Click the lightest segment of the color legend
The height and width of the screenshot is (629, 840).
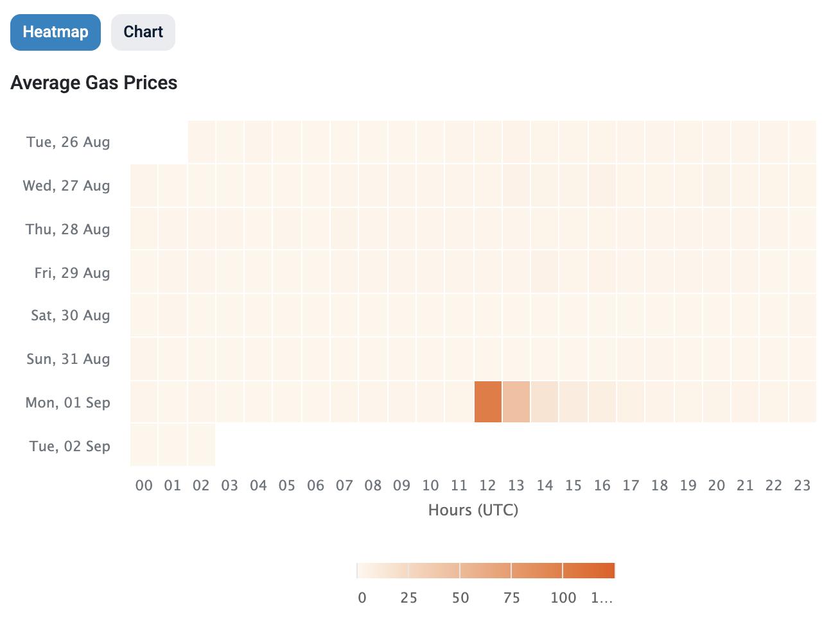(383, 571)
